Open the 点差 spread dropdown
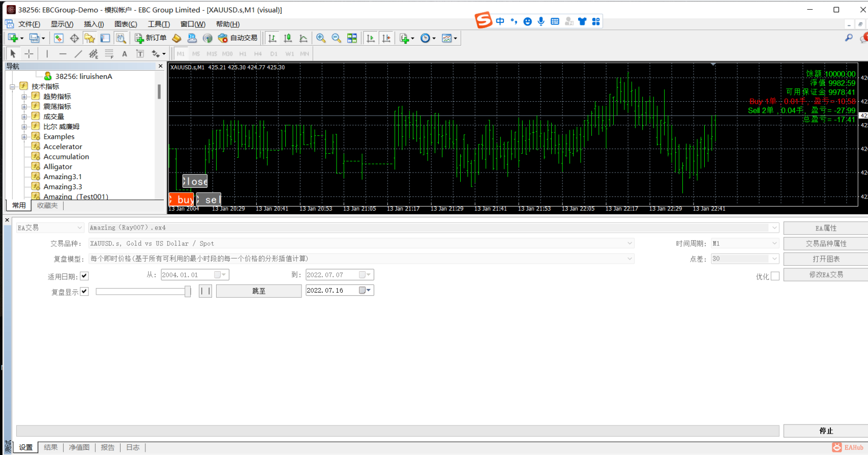The image size is (868, 455). (x=745, y=259)
